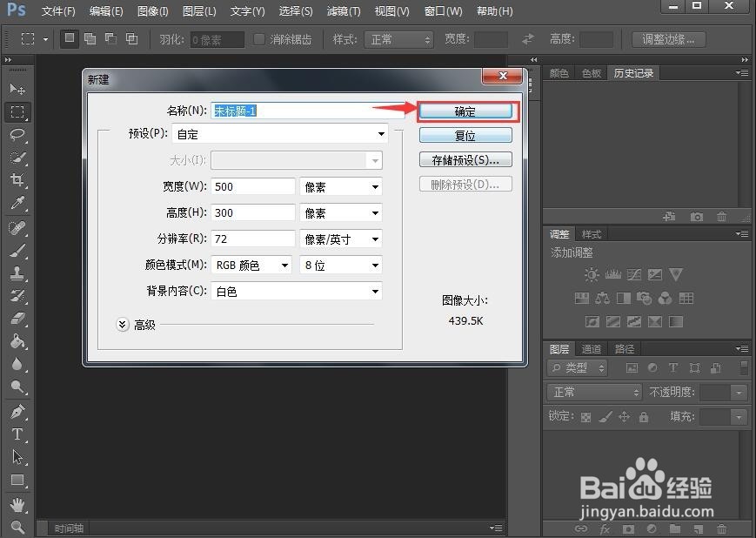Select the Blur tool
The width and height of the screenshot is (756, 538).
pos(17,364)
